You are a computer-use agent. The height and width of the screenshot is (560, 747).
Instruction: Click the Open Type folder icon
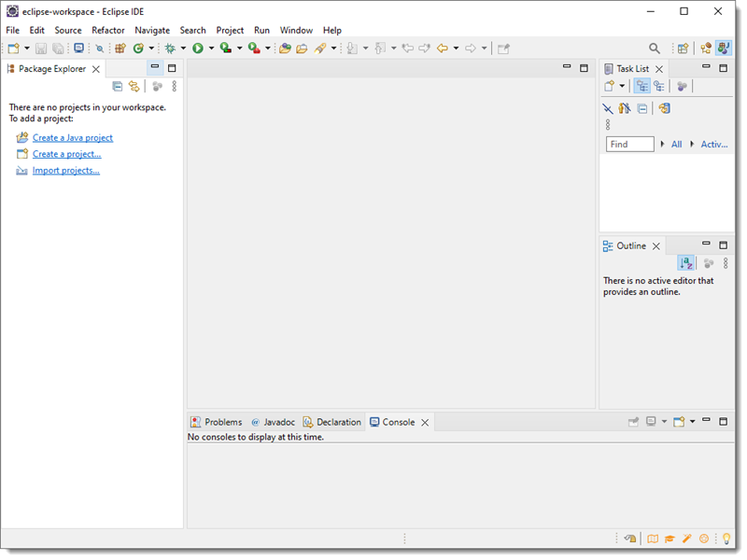tap(285, 49)
